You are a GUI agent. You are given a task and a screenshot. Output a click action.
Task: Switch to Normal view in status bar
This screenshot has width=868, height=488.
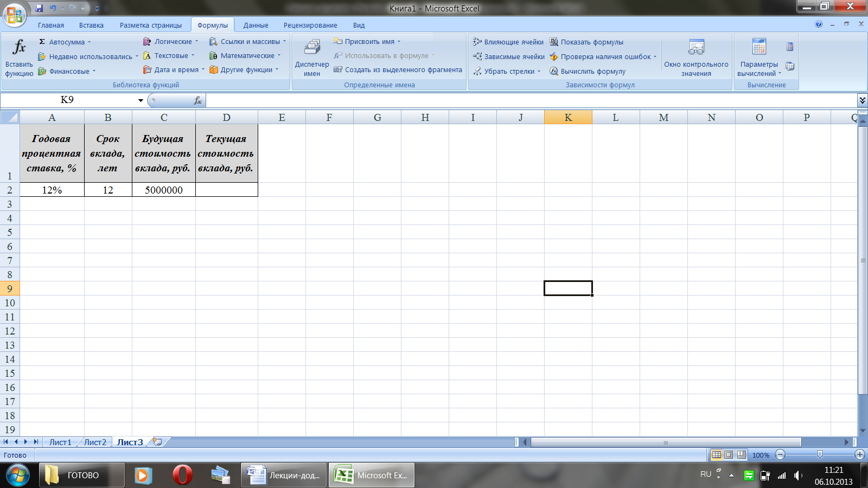point(717,455)
